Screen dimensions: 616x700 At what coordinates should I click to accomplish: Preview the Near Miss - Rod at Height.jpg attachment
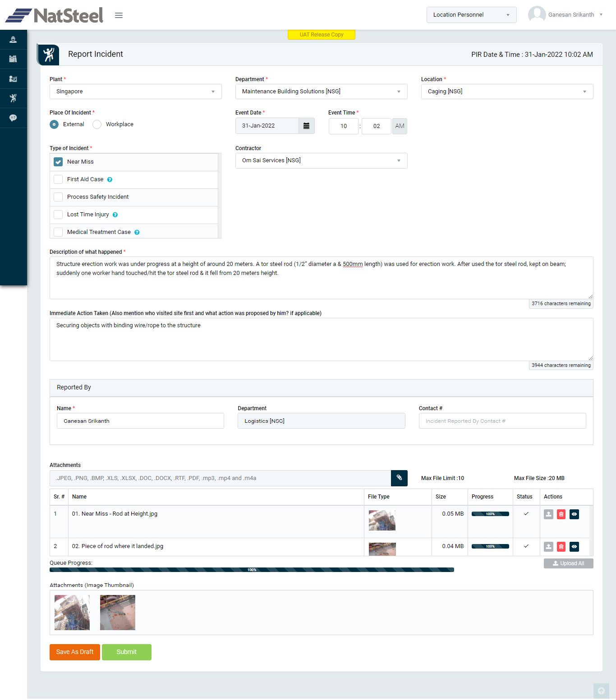[574, 514]
